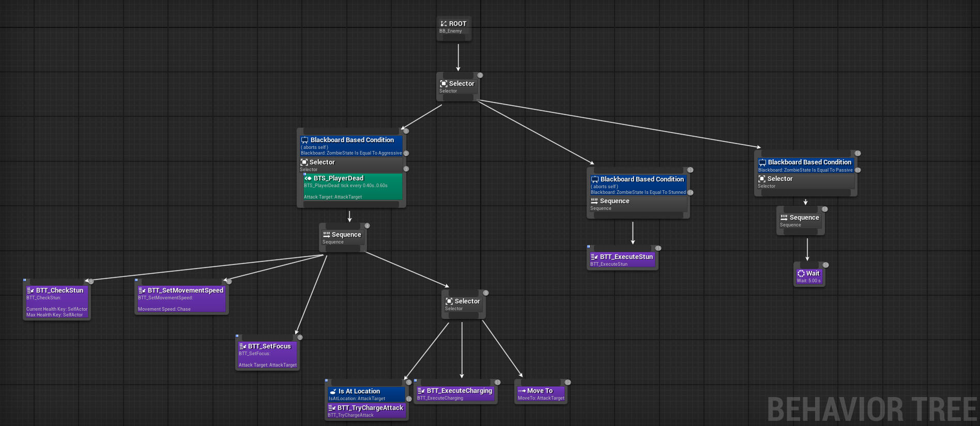Select the Sequence node below BTS_PlayerDead
Viewport: 980px width, 426px height.
pos(342,238)
